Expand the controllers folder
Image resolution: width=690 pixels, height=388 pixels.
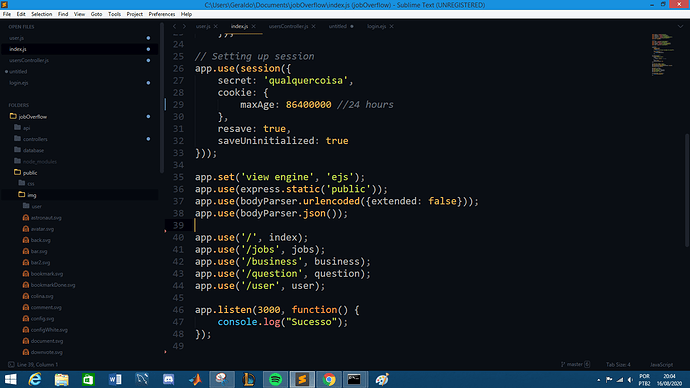[18, 139]
